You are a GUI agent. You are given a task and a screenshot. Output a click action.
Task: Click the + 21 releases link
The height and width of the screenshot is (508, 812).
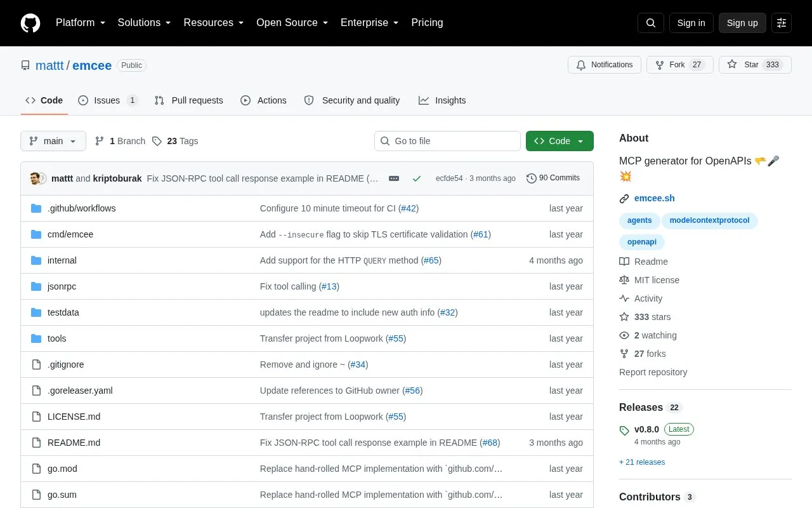click(642, 462)
